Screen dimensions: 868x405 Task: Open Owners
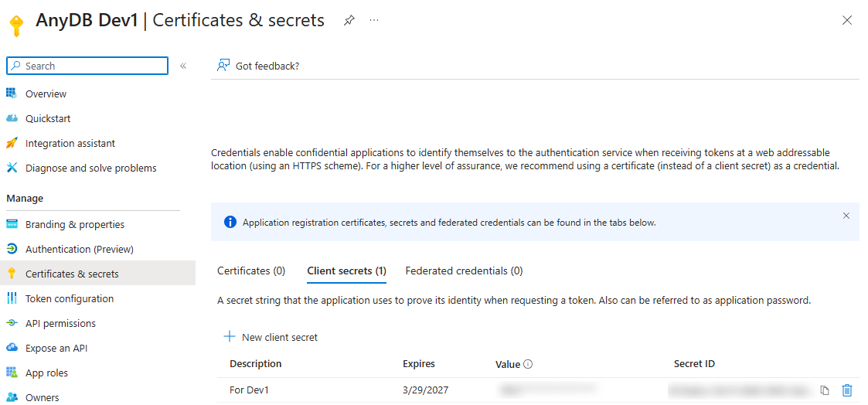click(42, 397)
